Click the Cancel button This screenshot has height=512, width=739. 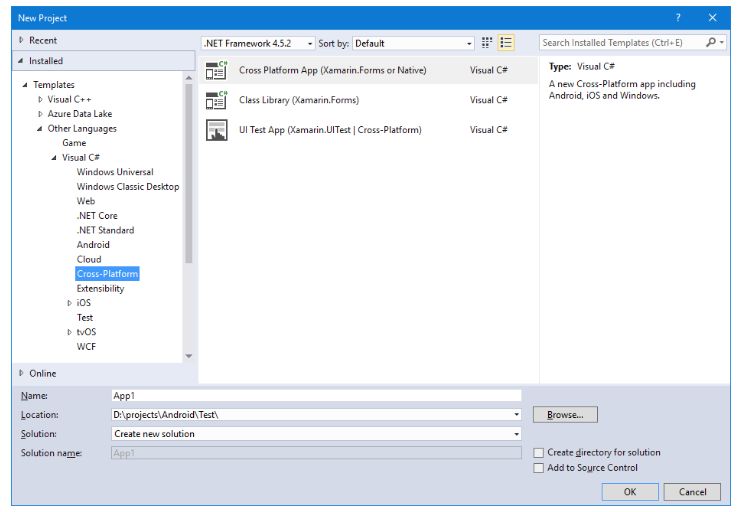[x=692, y=492]
